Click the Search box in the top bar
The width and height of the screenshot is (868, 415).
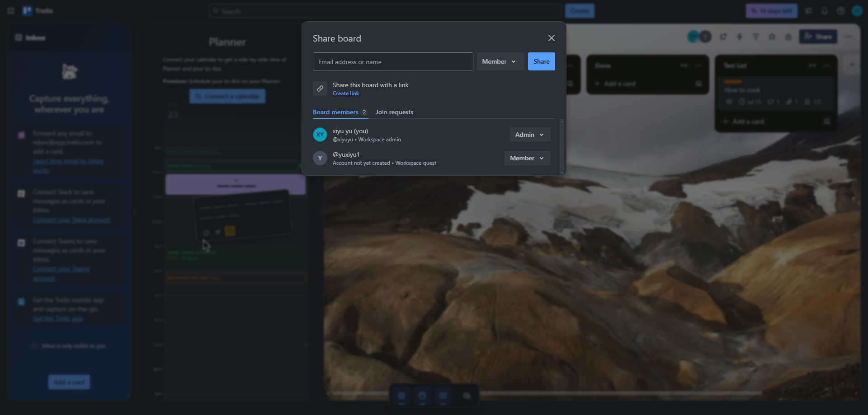point(385,11)
